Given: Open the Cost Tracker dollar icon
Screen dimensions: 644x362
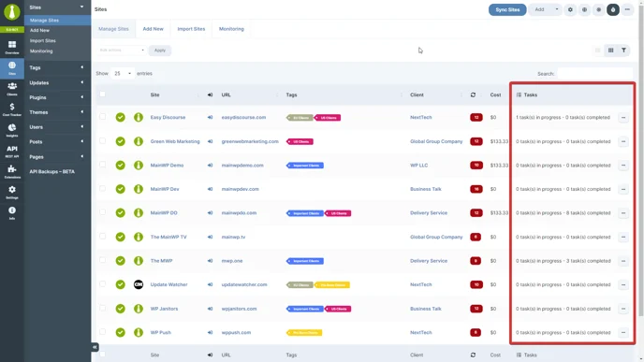Looking at the screenshot, I should (12, 109).
